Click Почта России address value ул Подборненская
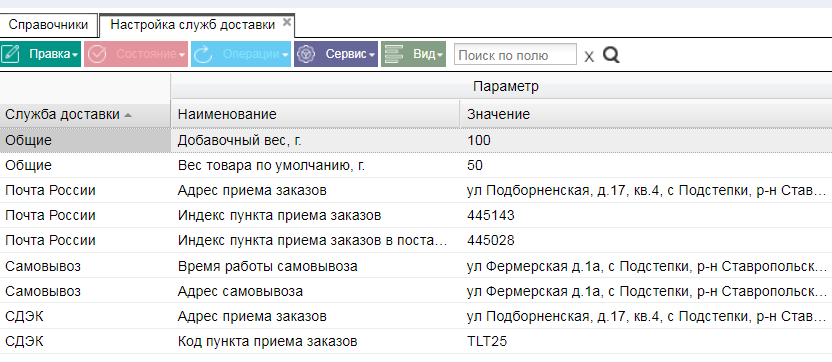This screenshot has height=362, width=832. pyautogui.click(x=647, y=190)
